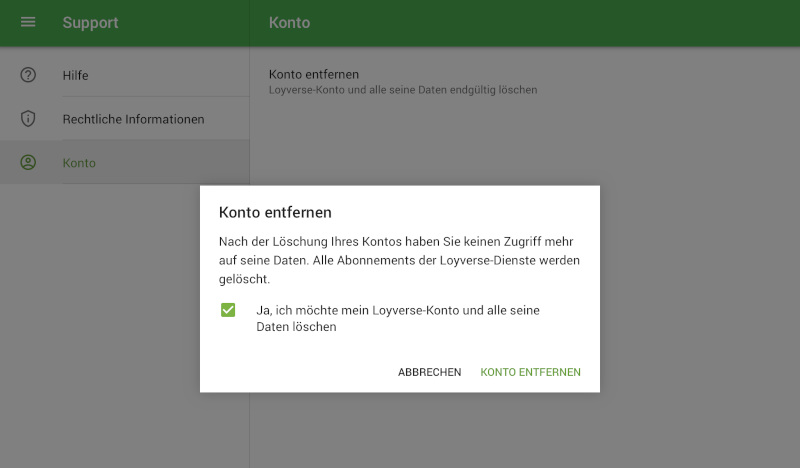Click the Support header title

(x=90, y=22)
